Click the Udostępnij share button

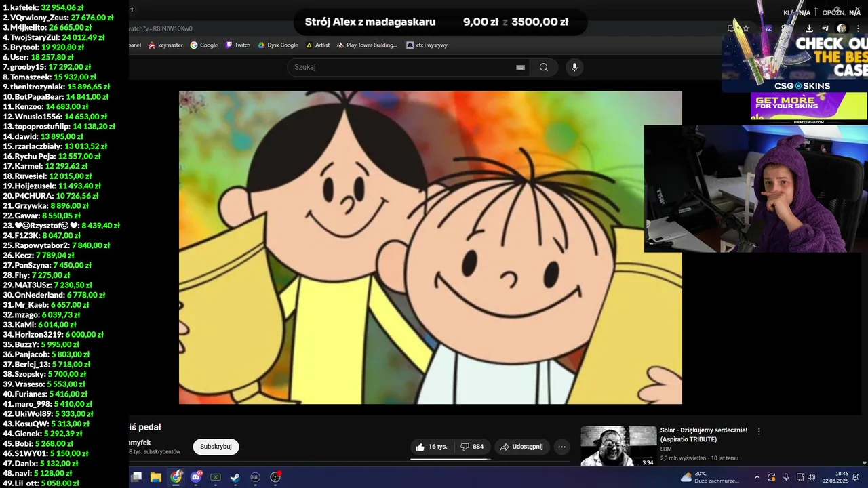click(x=521, y=447)
